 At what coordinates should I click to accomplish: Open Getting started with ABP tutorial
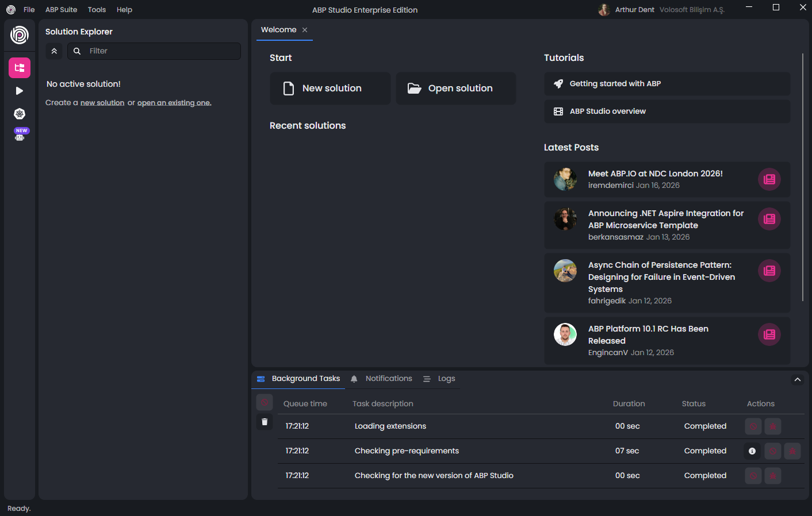(x=667, y=84)
